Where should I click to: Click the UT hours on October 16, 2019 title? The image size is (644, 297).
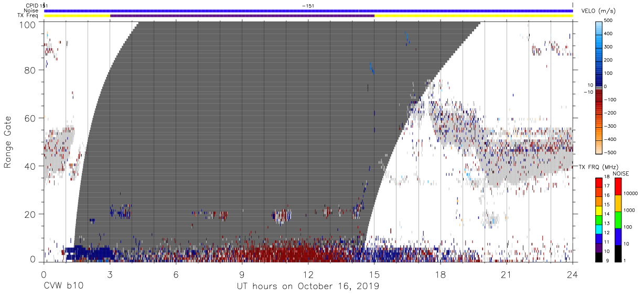pos(308,287)
